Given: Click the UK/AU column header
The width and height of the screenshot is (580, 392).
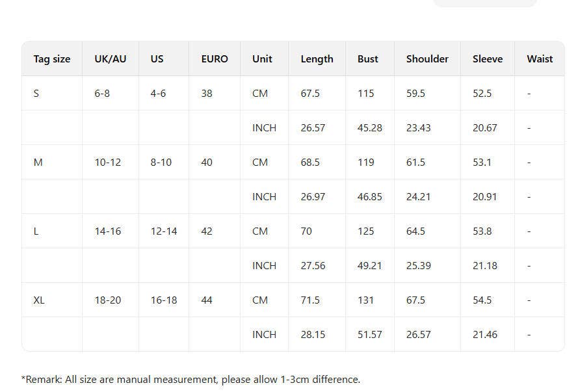Looking at the screenshot, I should [111, 59].
